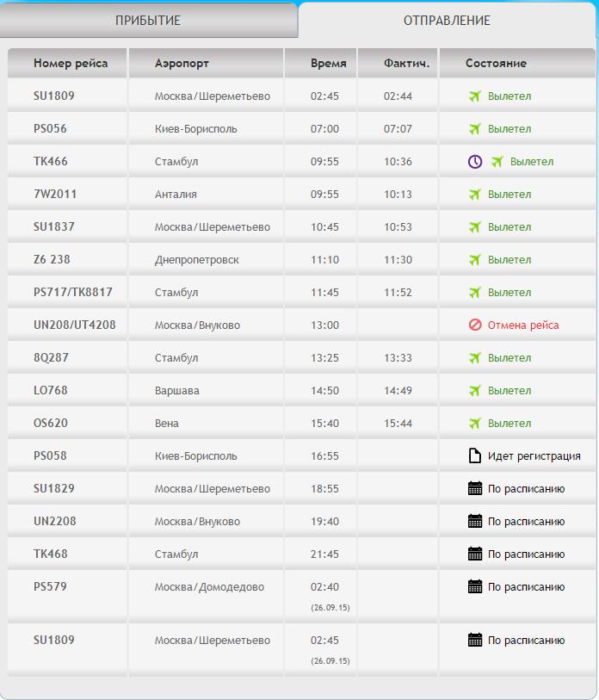Click the Состояние column header
Screen dimensions: 599x700
[496, 63]
